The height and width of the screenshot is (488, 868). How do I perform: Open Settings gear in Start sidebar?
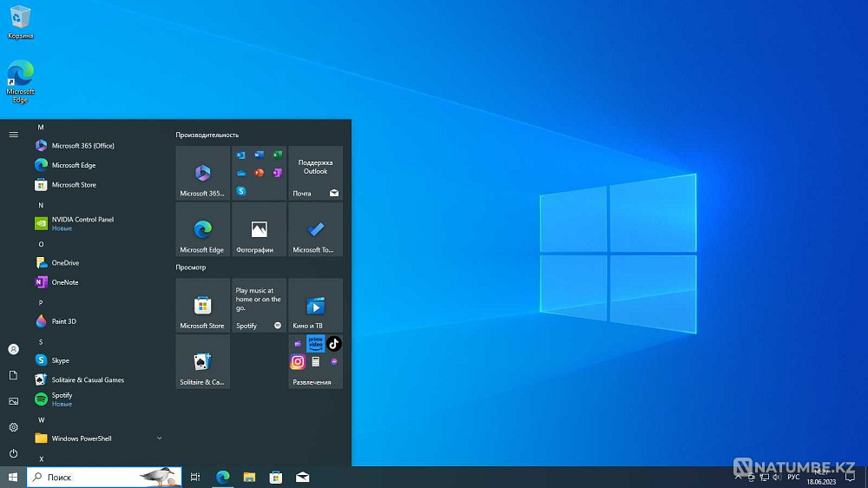click(x=13, y=427)
